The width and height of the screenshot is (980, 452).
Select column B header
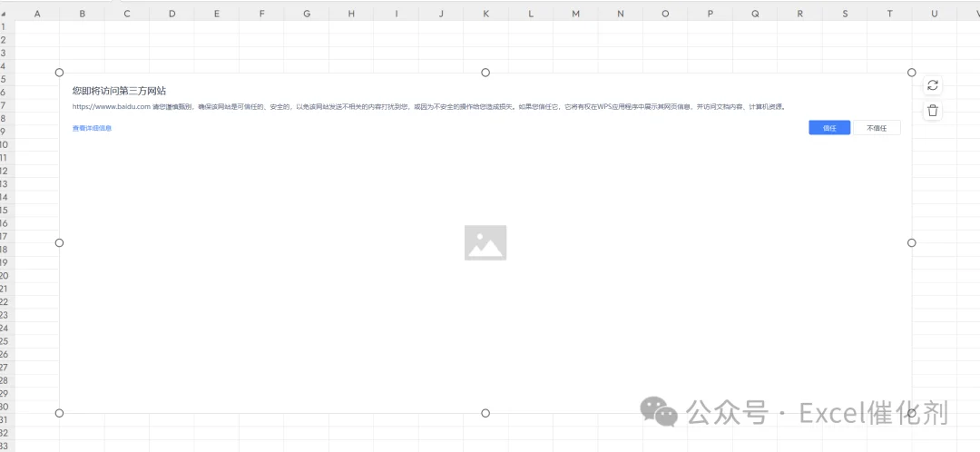[x=82, y=14]
